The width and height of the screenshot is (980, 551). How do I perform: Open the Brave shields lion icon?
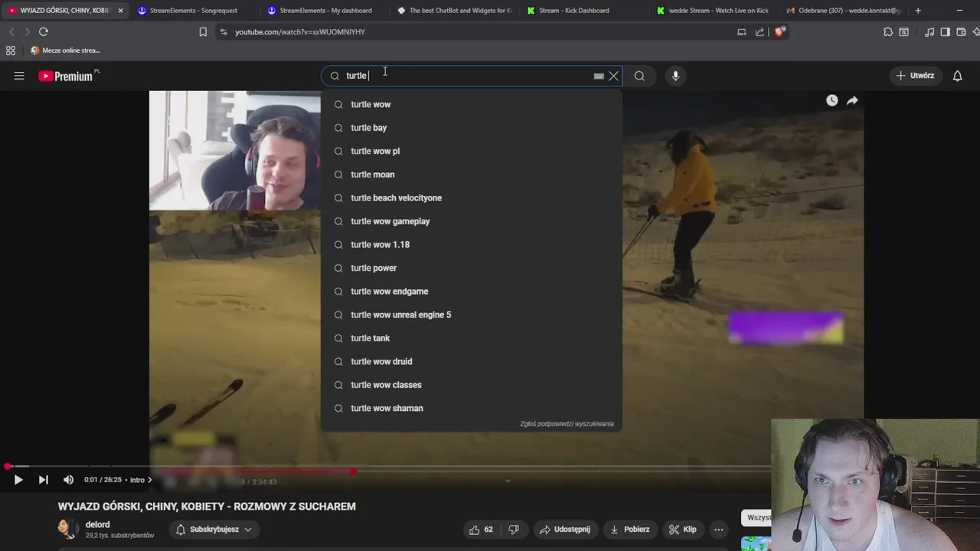click(x=779, y=31)
